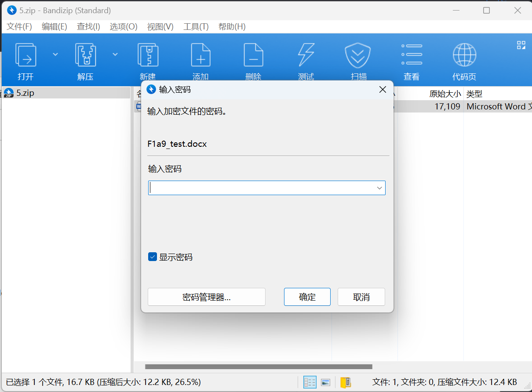The height and width of the screenshot is (392, 532).
Task: Minimize the Bandizip window
Action: [455, 10]
